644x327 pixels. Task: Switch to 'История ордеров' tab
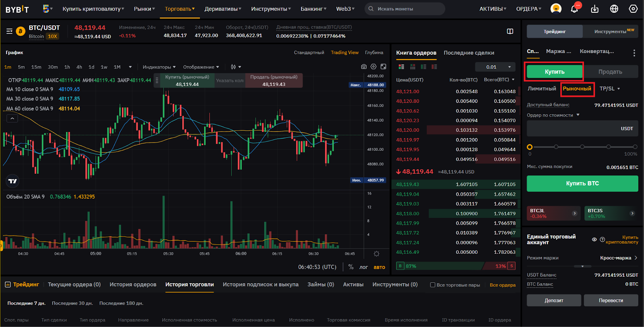tap(133, 284)
